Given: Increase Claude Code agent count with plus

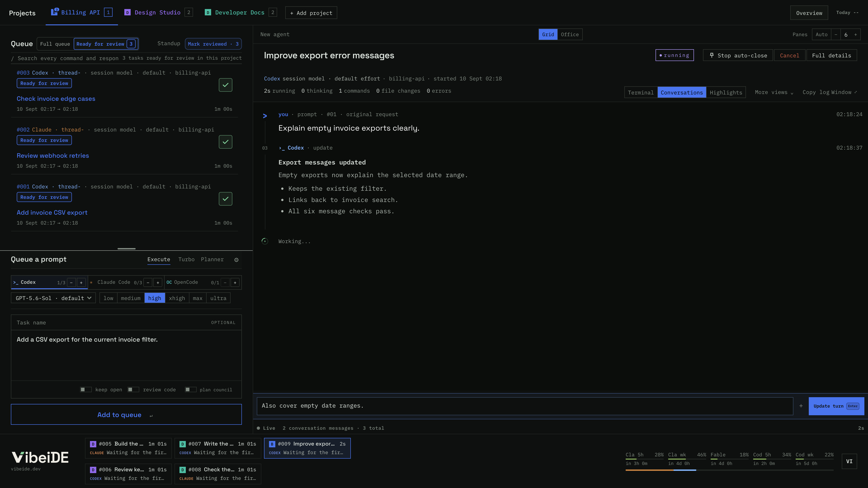Looking at the screenshot, I should (x=158, y=283).
